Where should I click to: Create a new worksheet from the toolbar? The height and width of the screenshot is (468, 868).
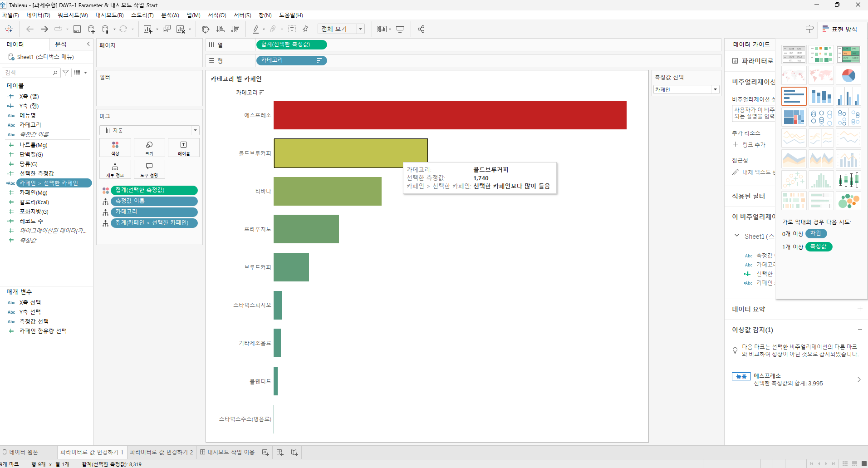click(148, 29)
